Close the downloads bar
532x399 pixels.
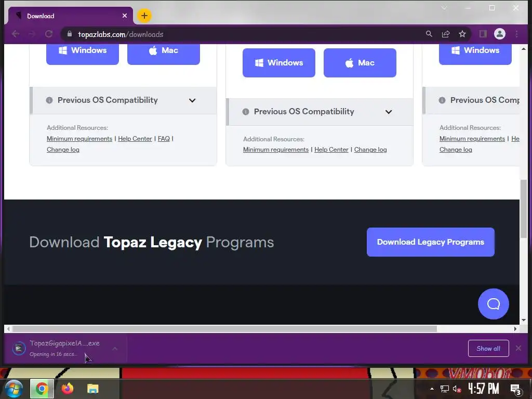click(518, 348)
